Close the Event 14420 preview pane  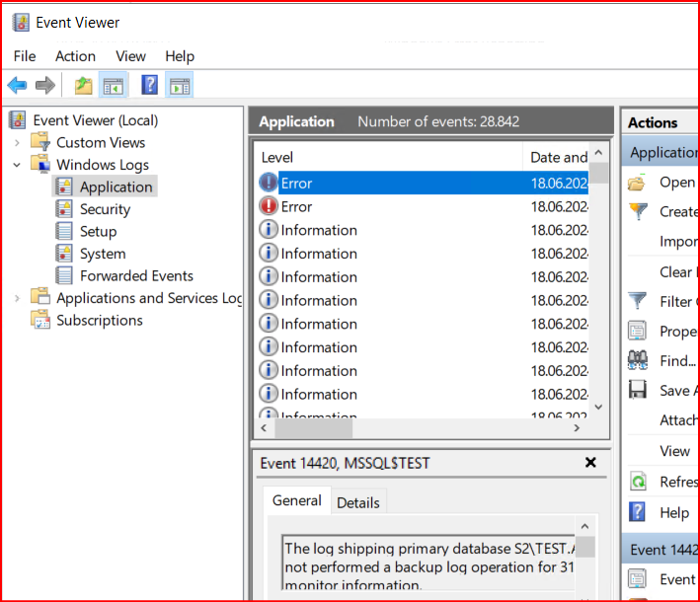(590, 462)
